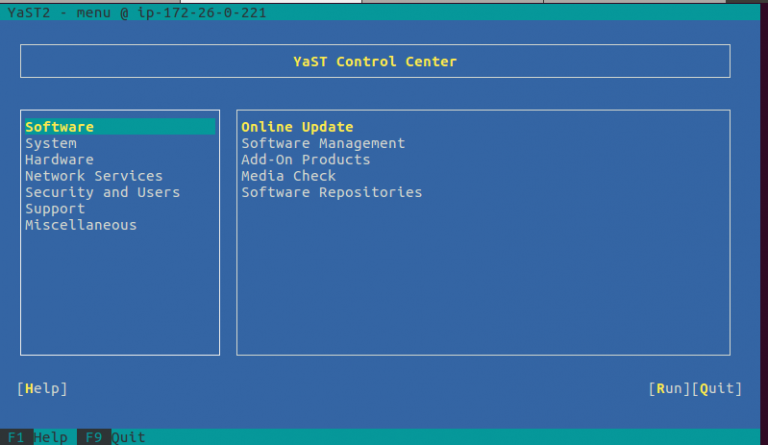Open Software Management module
The height and width of the screenshot is (445, 768).
(x=323, y=144)
